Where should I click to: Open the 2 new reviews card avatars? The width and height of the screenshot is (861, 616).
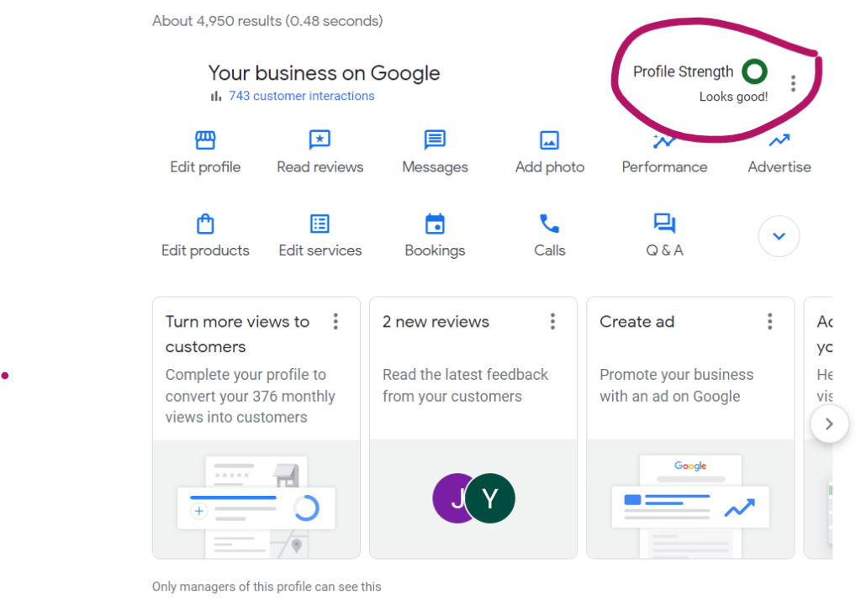[x=473, y=498]
